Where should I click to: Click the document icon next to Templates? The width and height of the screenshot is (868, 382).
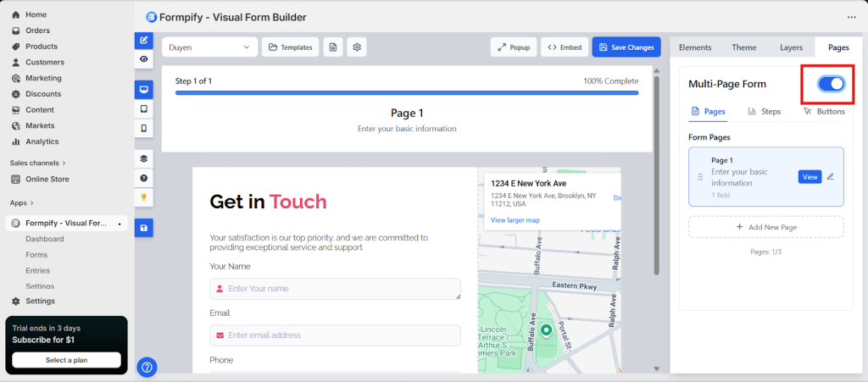point(333,47)
